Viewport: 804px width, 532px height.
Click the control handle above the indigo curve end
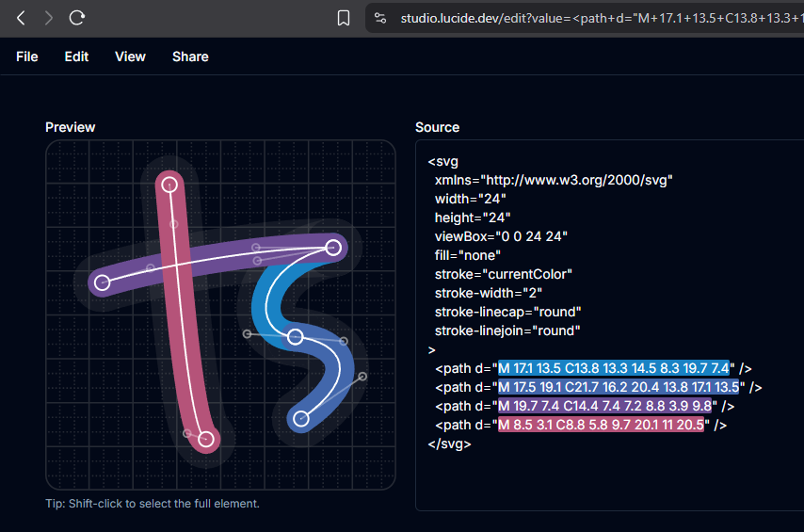[x=362, y=377]
